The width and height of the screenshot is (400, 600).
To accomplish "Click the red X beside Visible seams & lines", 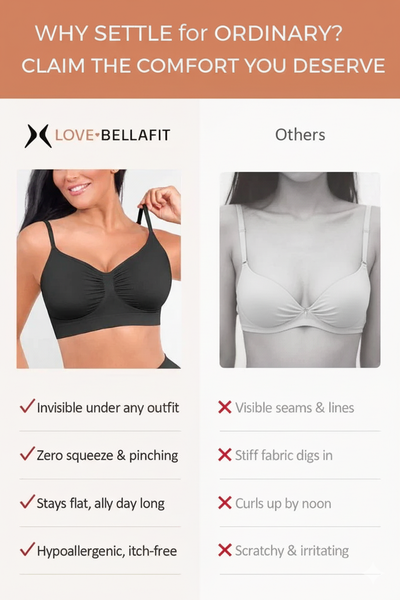I will pyautogui.click(x=225, y=407).
